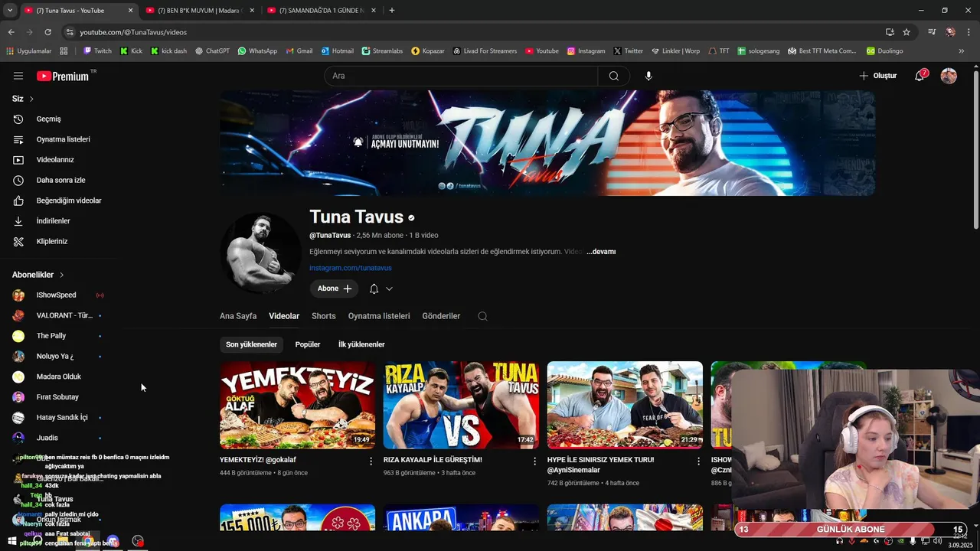Open OBS from the taskbar
Viewport: 980px width, 551px height.
138,541
